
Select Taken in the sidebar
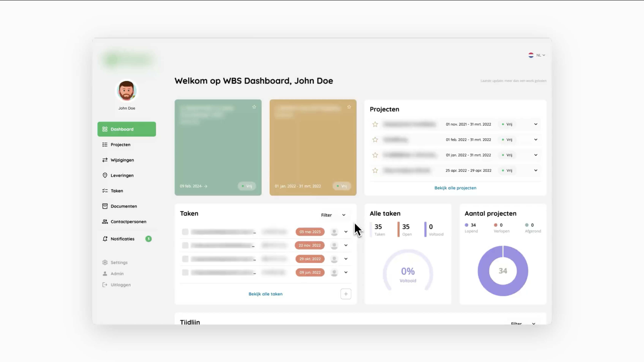116,190
